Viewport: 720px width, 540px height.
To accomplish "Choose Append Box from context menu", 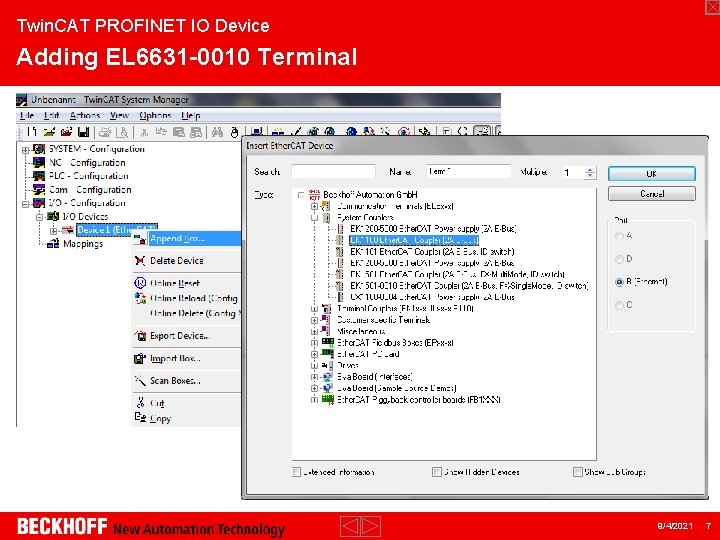I will [186, 238].
